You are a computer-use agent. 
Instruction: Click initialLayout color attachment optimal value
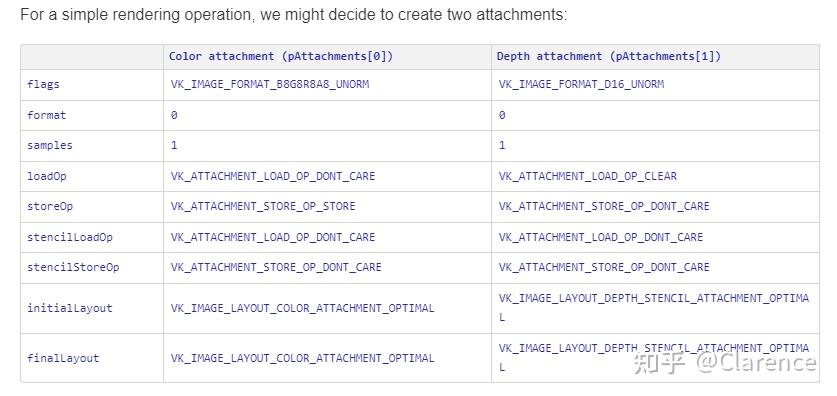(x=303, y=308)
